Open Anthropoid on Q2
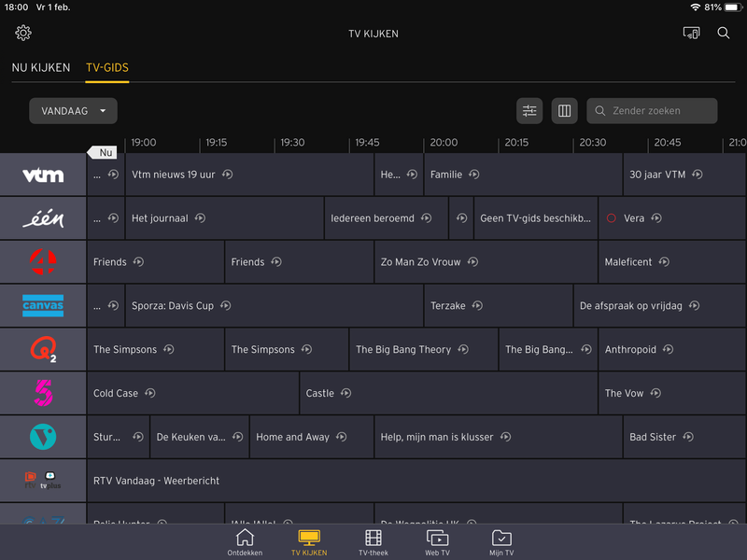Viewport: 747px width, 560px height. (x=672, y=349)
